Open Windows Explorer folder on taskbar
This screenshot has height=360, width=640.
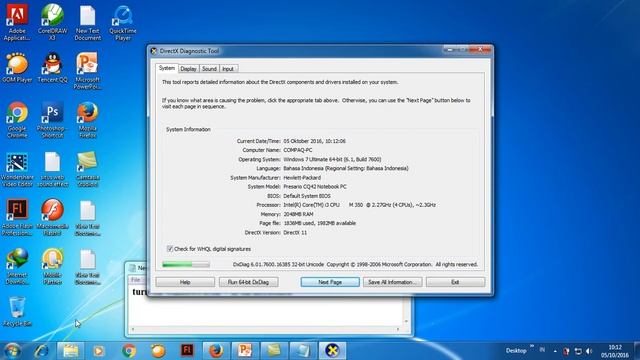(x=70, y=351)
